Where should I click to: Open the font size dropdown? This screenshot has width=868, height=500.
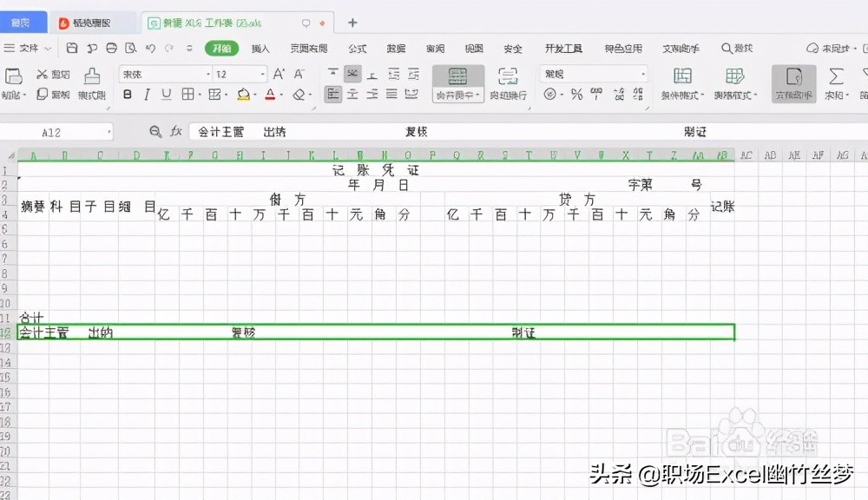pos(263,75)
